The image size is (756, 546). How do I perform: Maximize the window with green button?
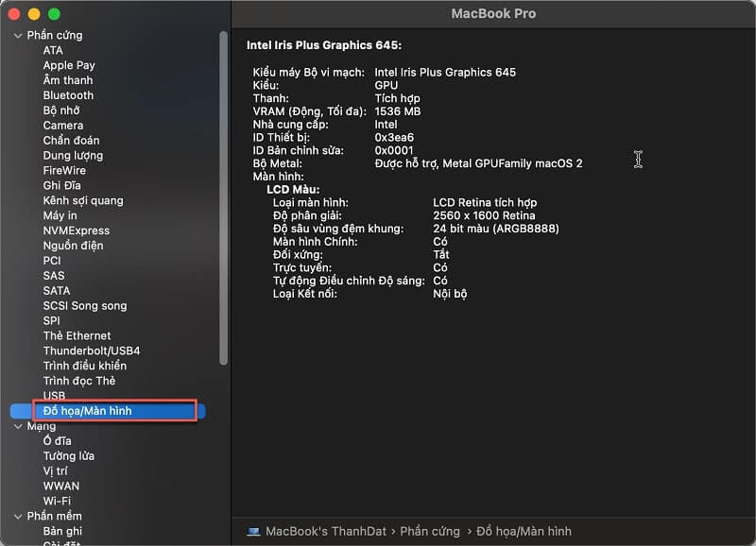55,14
